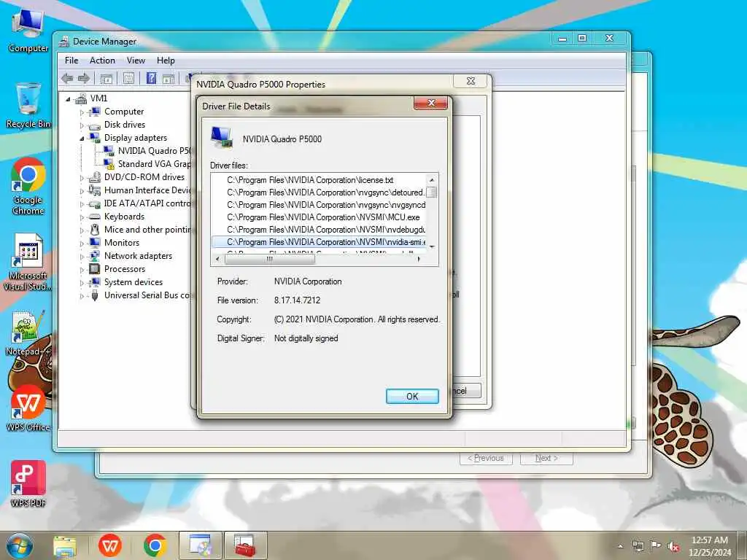This screenshot has height=560, width=747.
Task: Select the nvgsync\detoured driver file
Action: [318, 192]
